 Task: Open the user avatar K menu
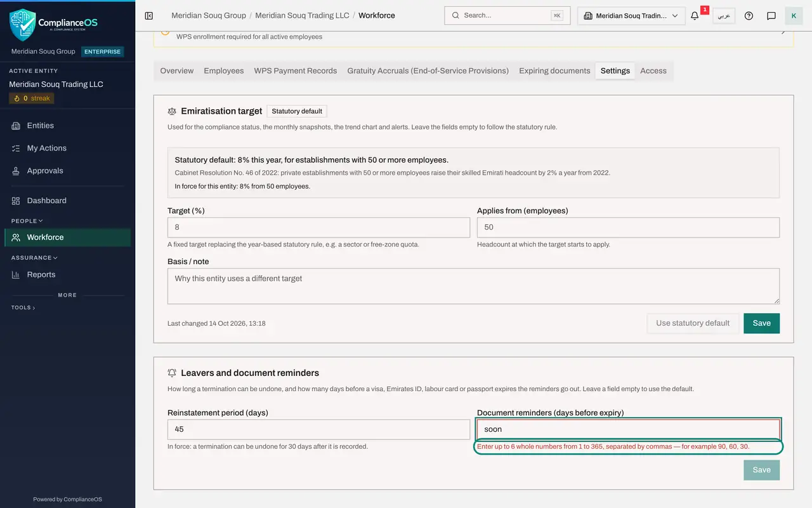794,16
